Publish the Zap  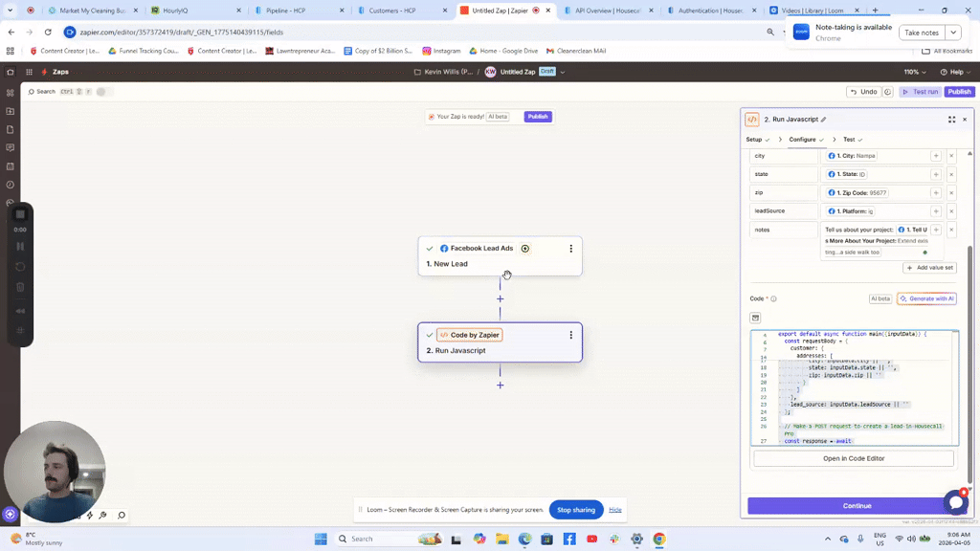click(x=959, y=92)
